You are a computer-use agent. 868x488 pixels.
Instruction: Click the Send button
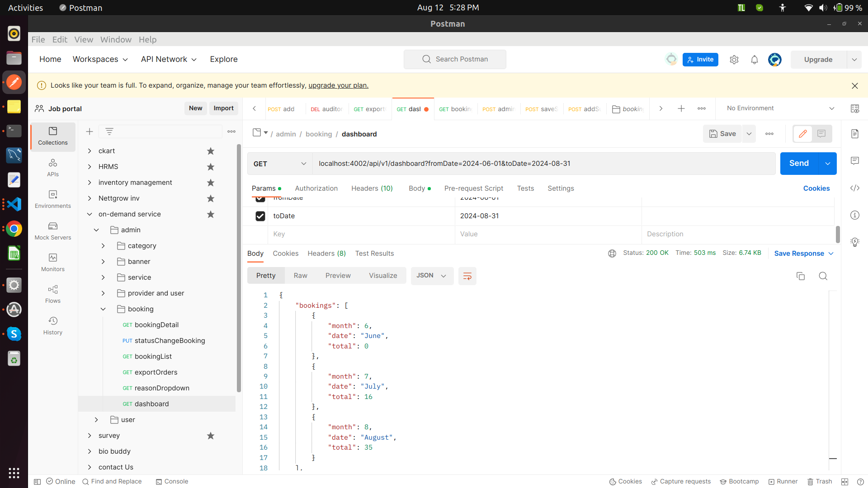click(x=799, y=164)
